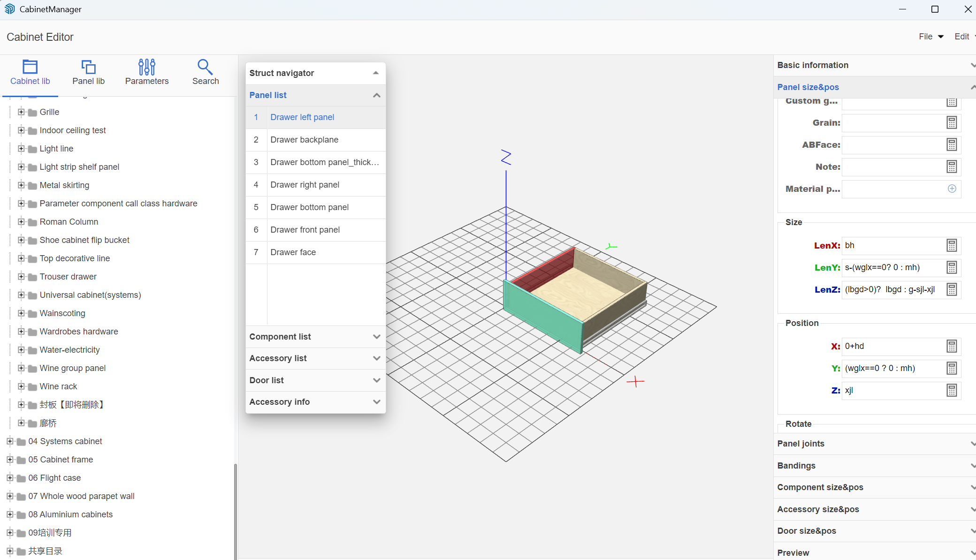Open the formula editor for LenZ
This screenshot has height=560, width=976.
(x=952, y=289)
